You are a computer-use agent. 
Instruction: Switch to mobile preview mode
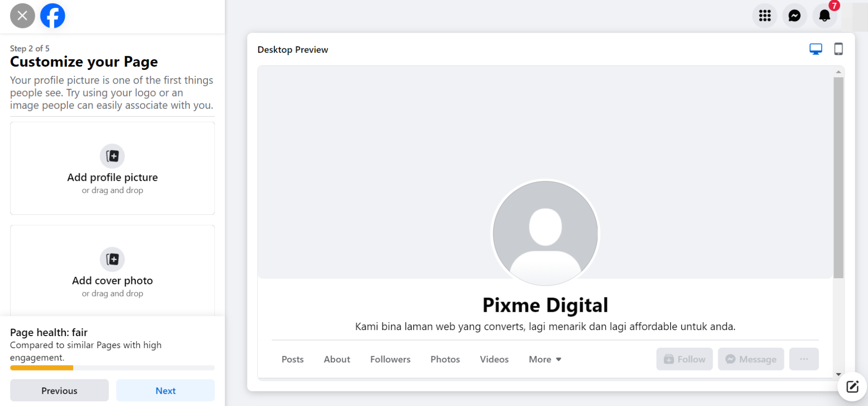(x=838, y=49)
